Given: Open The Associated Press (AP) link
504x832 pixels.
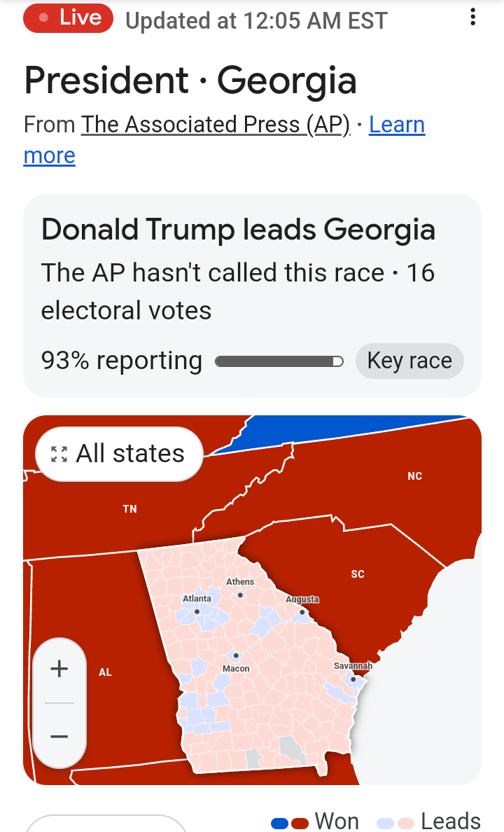Looking at the screenshot, I should [x=216, y=125].
